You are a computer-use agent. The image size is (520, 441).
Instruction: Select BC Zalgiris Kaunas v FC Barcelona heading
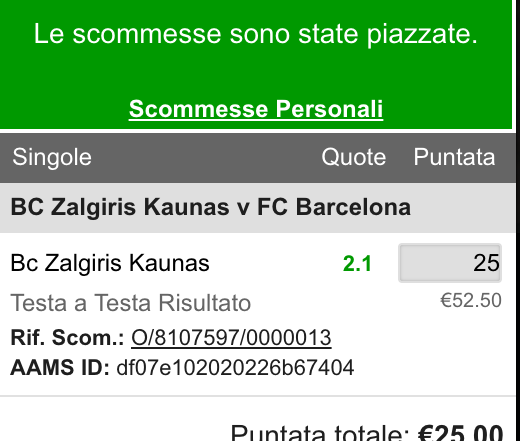[x=211, y=207]
